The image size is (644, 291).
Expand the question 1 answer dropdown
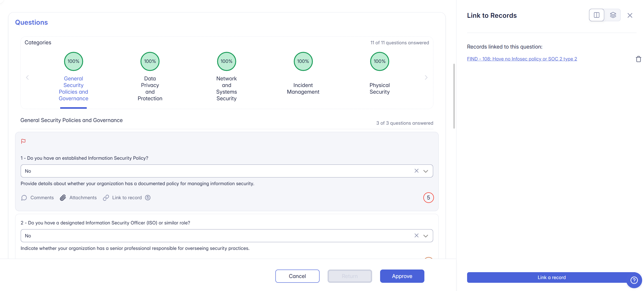coord(426,171)
